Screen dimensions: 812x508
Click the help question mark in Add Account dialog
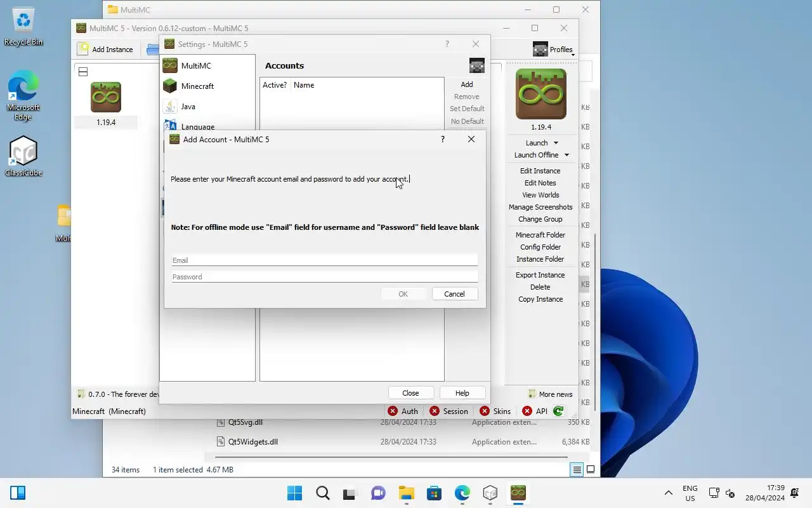pyautogui.click(x=443, y=139)
